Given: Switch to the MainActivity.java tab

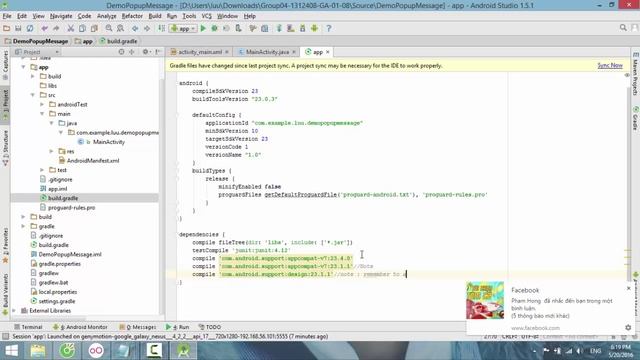Looking at the screenshot, I should pyautogui.click(x=267, y=52).
